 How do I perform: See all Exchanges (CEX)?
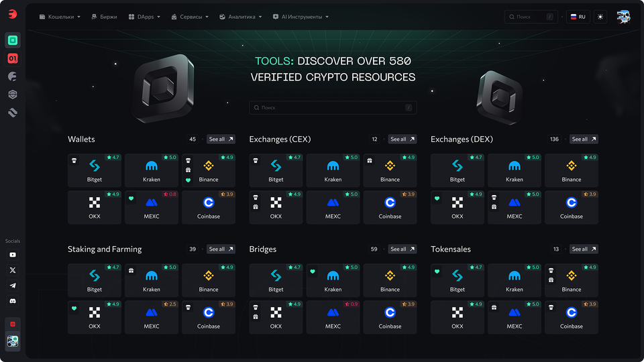point(402,139)
